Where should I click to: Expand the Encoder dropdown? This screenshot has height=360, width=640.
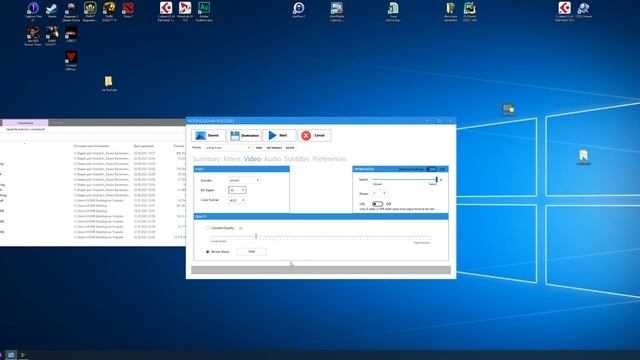pos(244,180)
